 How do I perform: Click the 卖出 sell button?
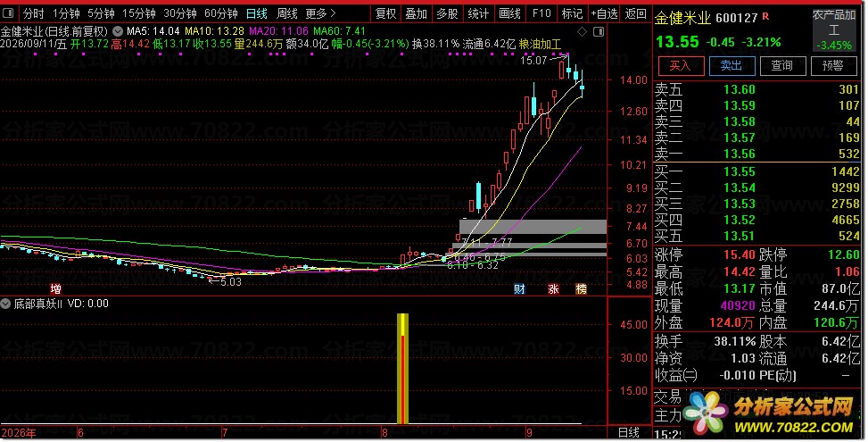732,66
